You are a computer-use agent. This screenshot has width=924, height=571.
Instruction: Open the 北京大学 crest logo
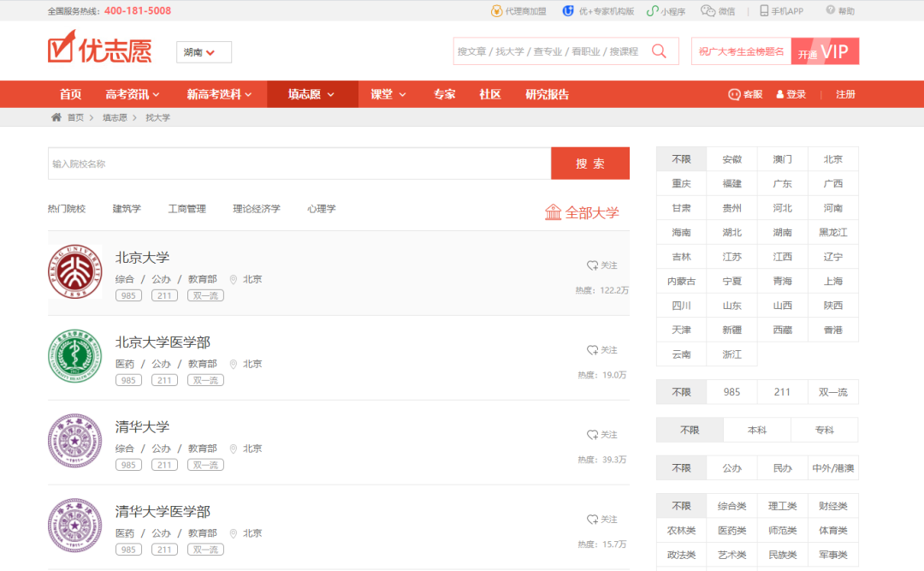coord(74,271)
